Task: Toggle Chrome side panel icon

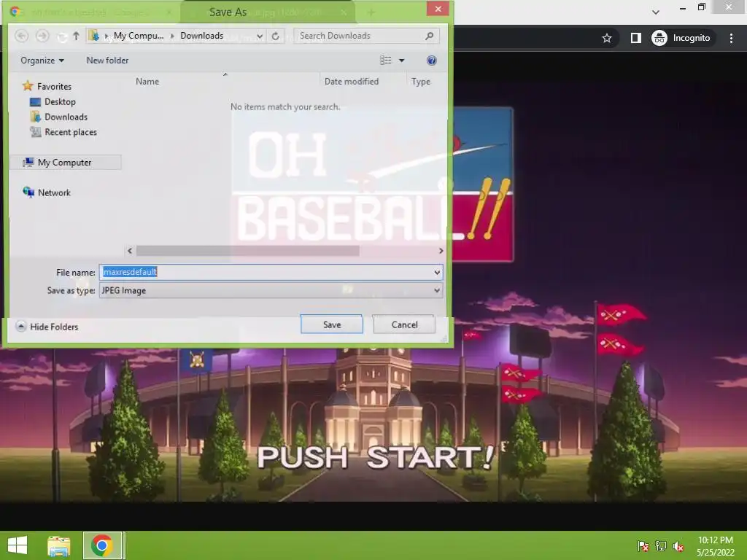Action: 635,38
